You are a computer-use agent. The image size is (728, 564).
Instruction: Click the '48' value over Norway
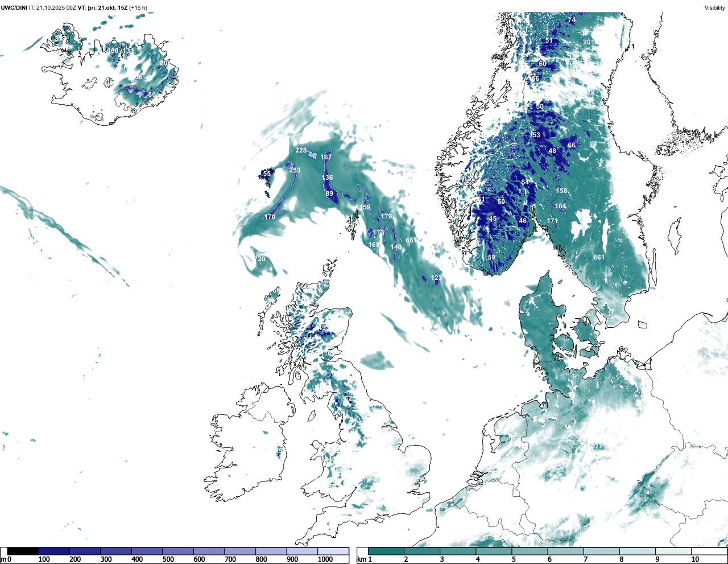[x=552, y=151]
